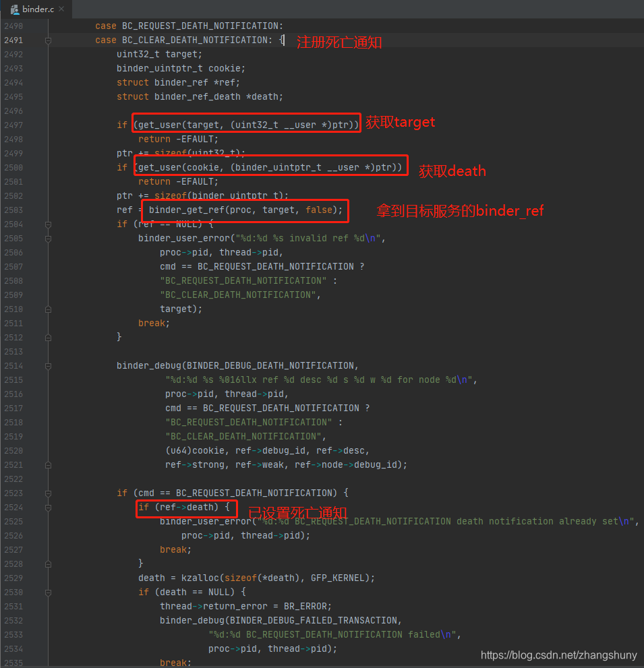644x668 pixels.
Task: Click line number 2513 in the gutter
Action: point(13,351)
